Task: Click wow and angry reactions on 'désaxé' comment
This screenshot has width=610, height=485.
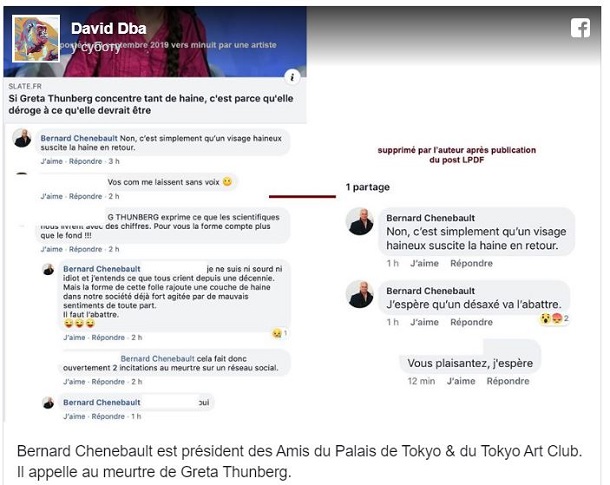Action: (x=554, y=319)
